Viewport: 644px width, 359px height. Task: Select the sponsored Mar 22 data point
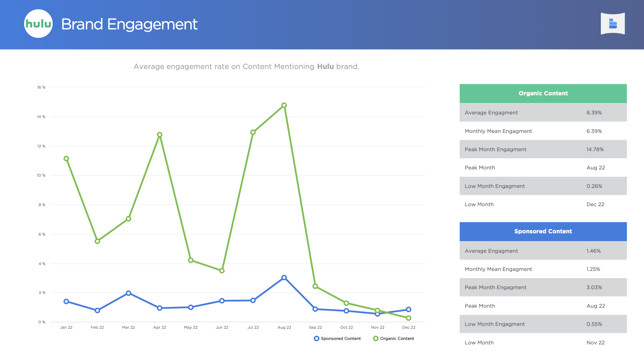(128, 293)
